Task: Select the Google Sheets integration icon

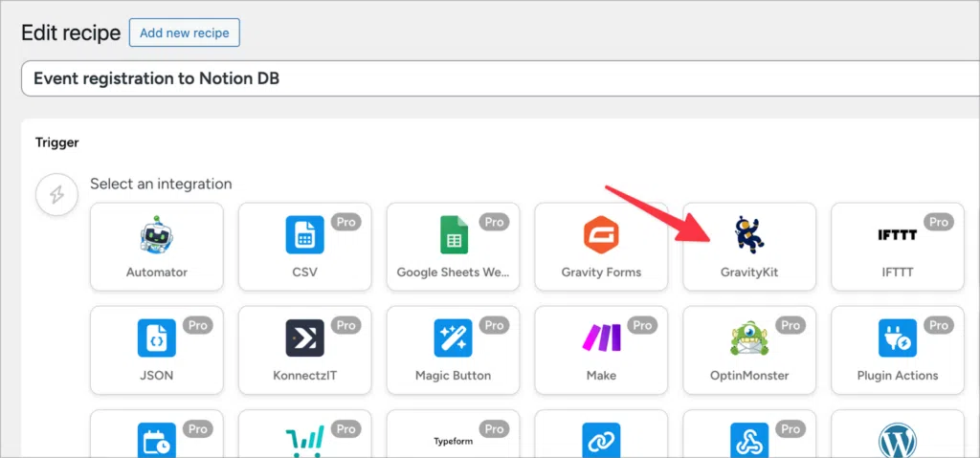Action: coord(454,235)
